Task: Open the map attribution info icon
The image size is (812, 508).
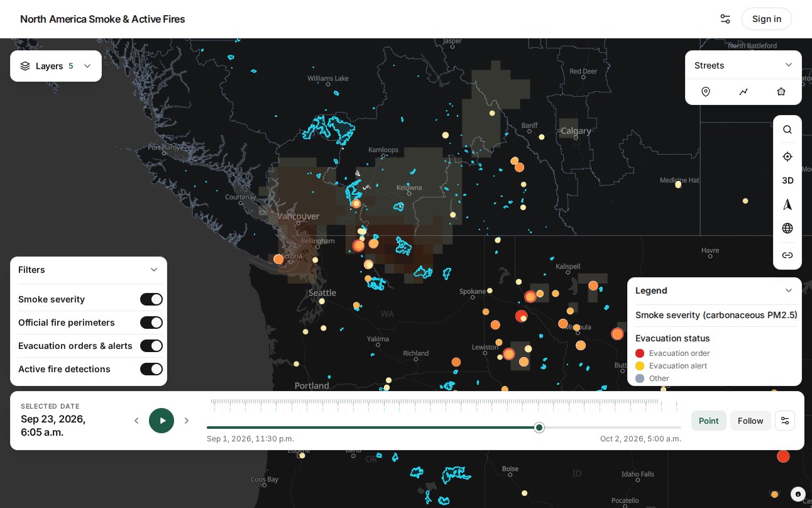Action: (x=798, y=494)
